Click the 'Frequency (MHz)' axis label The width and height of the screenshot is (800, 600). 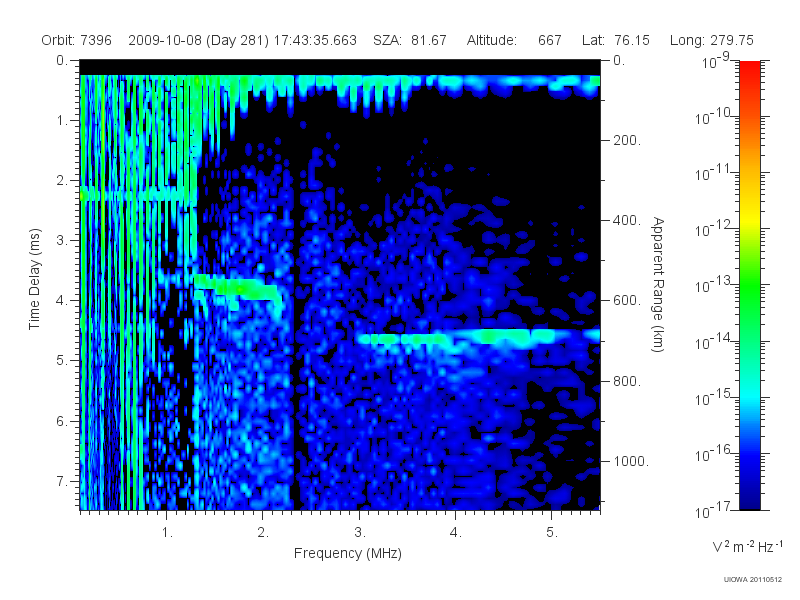(x=347, y=553)
